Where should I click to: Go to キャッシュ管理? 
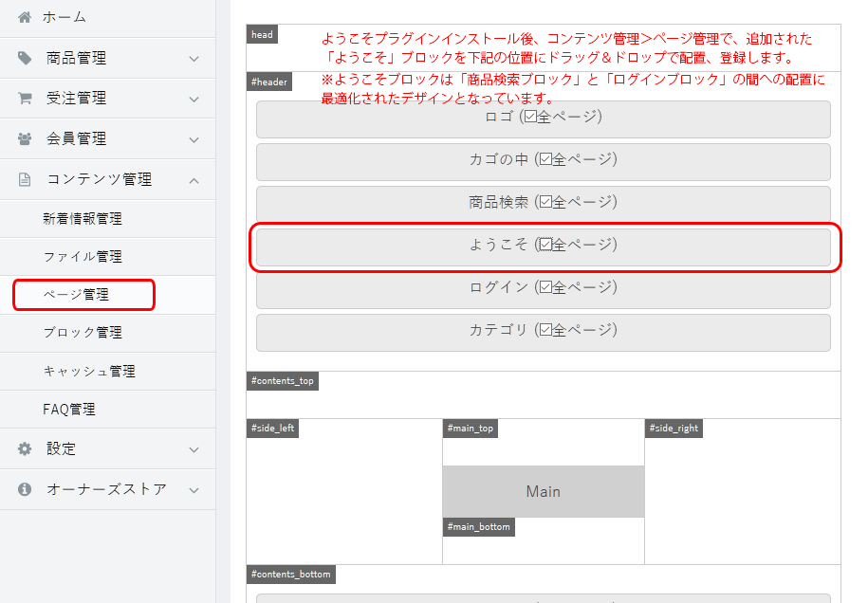click(x=108, y=372)
